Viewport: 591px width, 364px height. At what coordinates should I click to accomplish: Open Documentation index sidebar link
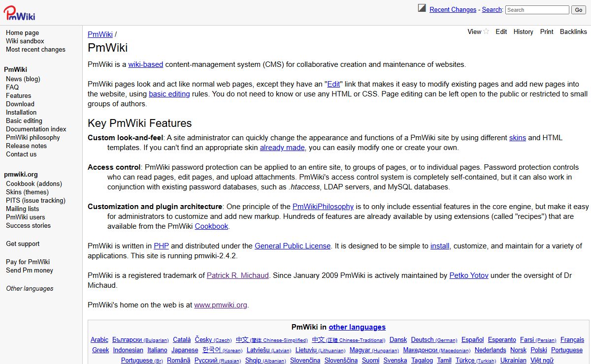coord(36,129)
